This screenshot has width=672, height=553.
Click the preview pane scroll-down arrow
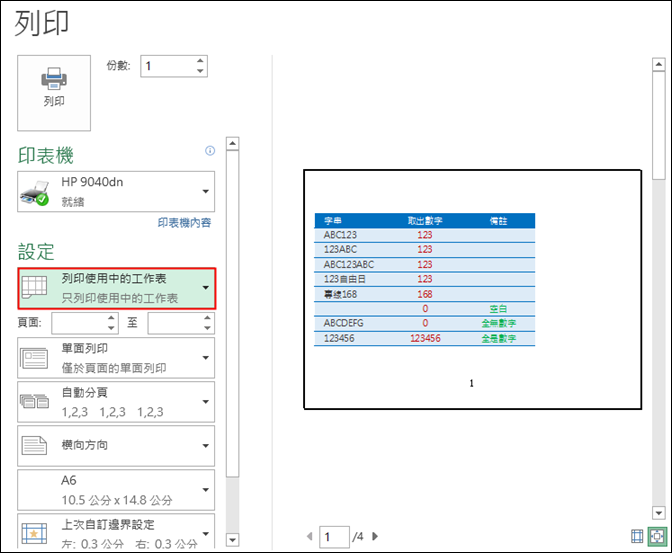tap(658, 512)
